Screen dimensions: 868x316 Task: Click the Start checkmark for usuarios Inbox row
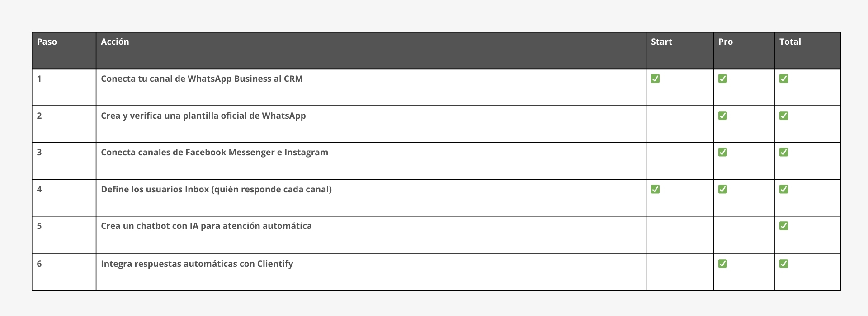click(655, 189)
